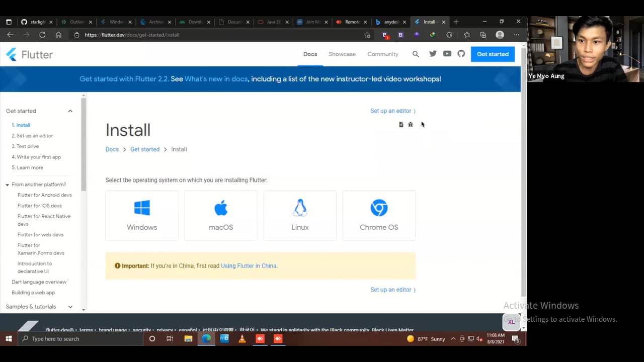Click the page source document icon
Screen dimensions: 644x362
click(x=401, y=124)
